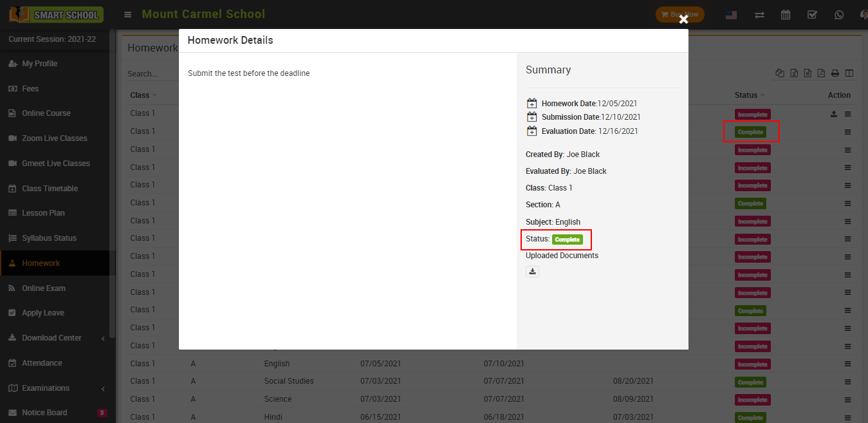Export homework table to Excel
The image size is (868, 423).
(x=794, y=73)
